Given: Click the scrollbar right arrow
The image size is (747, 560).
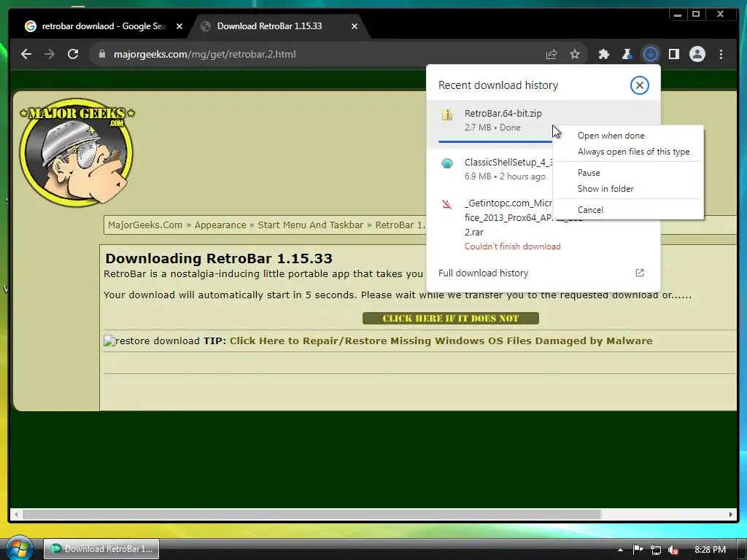Looking at the screenshot, I should (731, 515).
